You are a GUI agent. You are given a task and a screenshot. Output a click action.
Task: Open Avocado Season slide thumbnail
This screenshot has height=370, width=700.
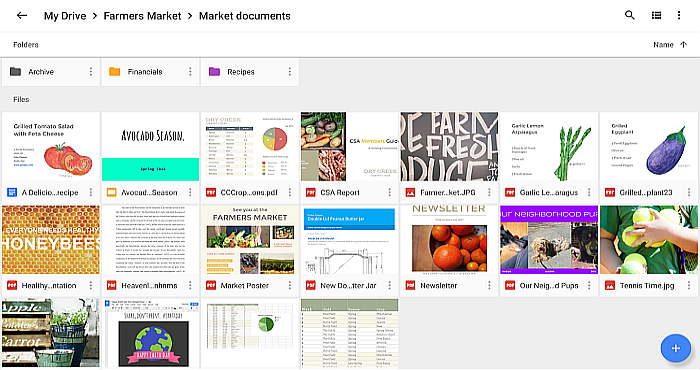[x=150, y=146]
